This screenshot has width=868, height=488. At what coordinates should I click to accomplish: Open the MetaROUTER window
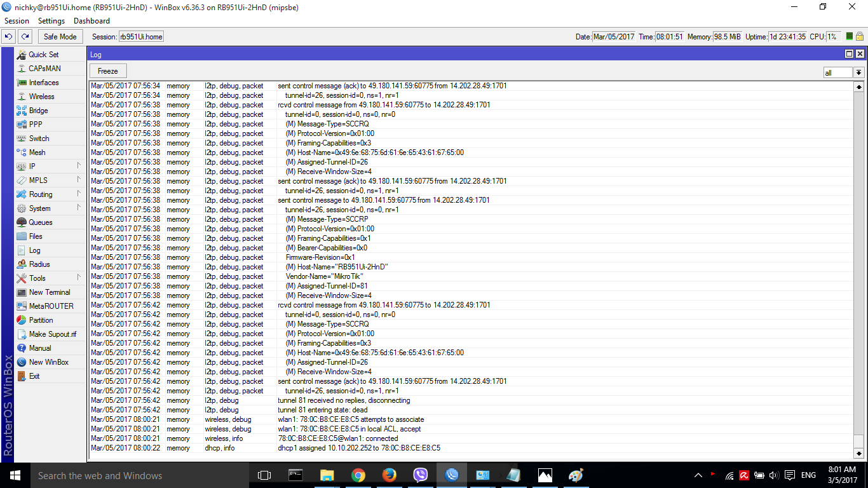[51, 306]
